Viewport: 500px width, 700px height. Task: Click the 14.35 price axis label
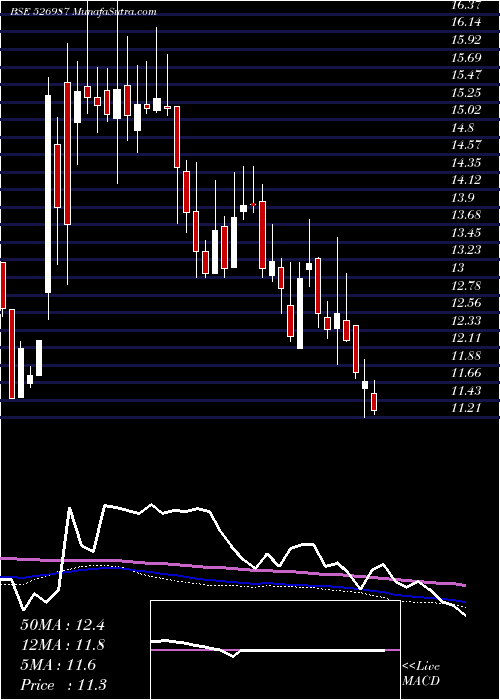[x=466, y=163]
